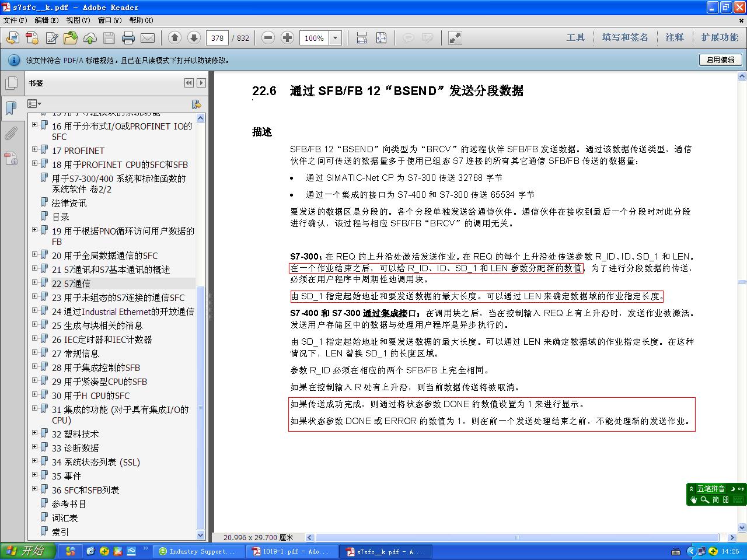Open the Attachments paperclip panel
This screenshot has height=560, width=747.
(x=11, y=134)
